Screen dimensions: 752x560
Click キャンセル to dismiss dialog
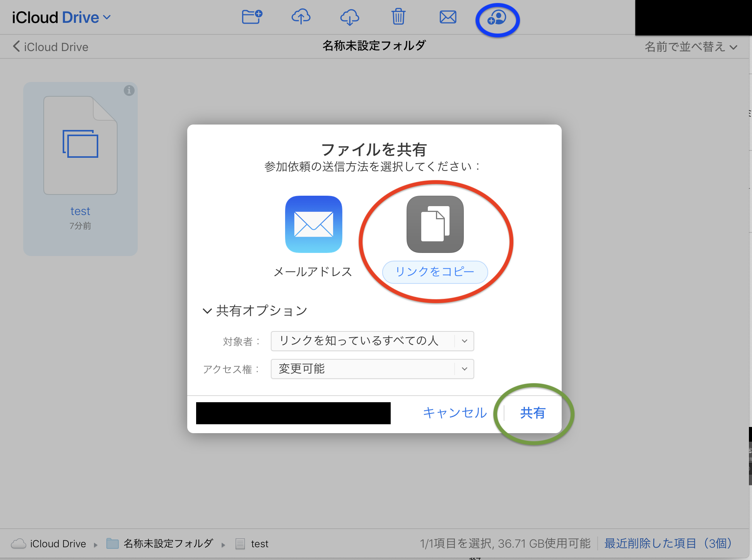455,413
